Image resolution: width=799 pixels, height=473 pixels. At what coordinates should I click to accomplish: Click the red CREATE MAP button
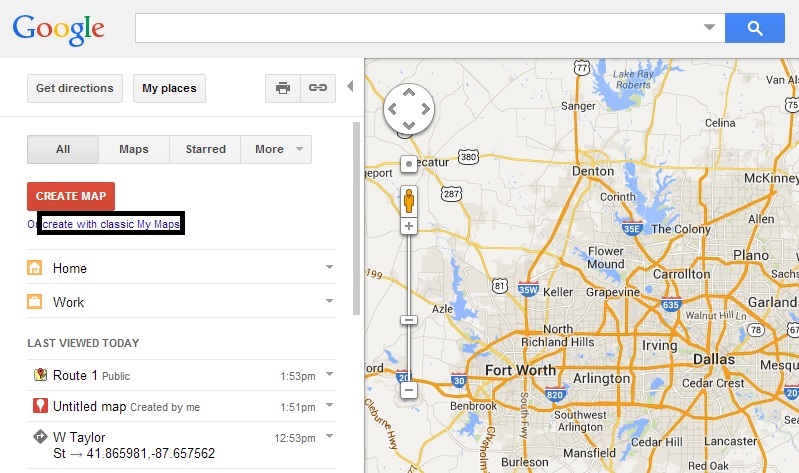[x=71, y=196]
